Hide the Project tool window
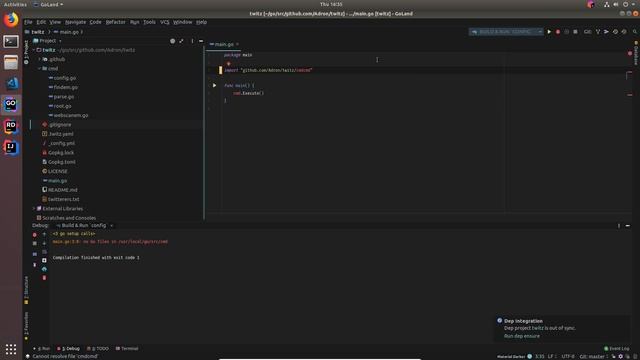The height and width of the screenshot is (360, 640). [x=201, y=41]
